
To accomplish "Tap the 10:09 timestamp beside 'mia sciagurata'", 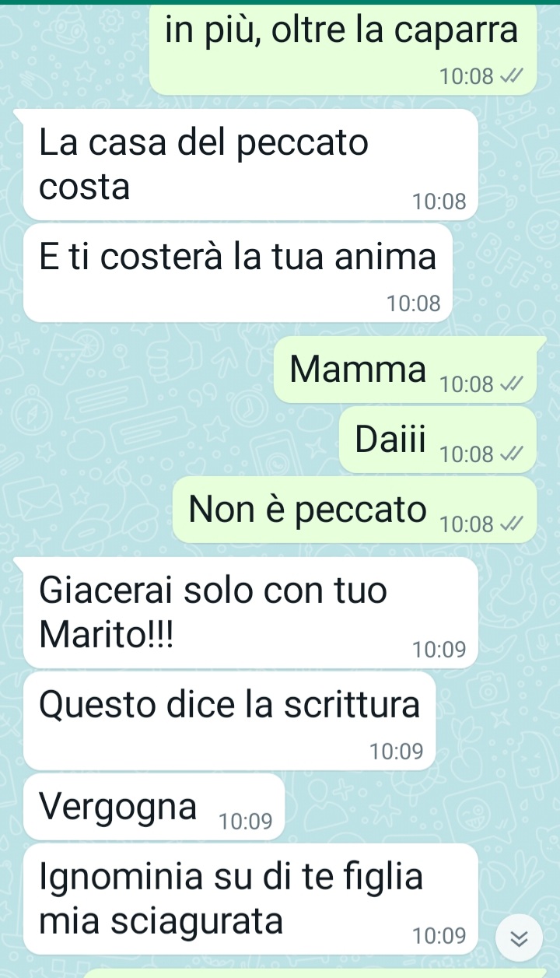I will click(439, 936).
